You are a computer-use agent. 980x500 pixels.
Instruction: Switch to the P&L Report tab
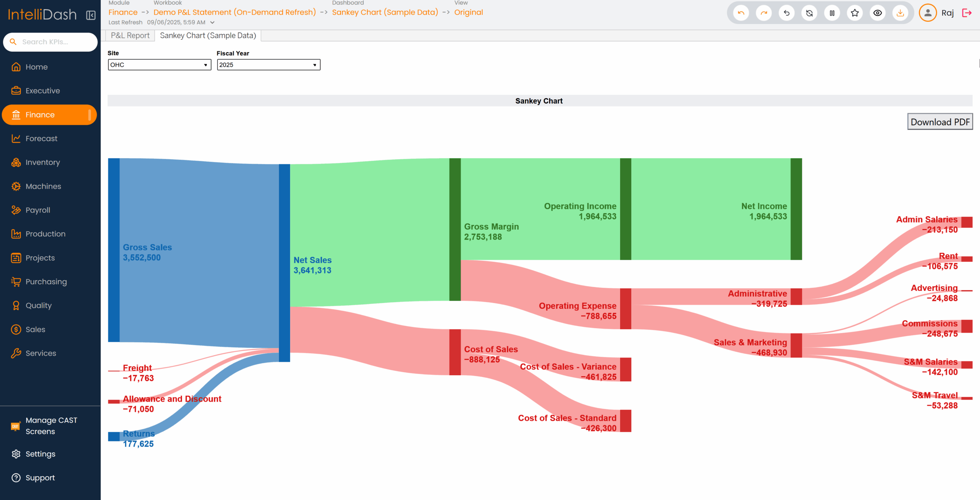pyautogui.click(x=130, y=36)
